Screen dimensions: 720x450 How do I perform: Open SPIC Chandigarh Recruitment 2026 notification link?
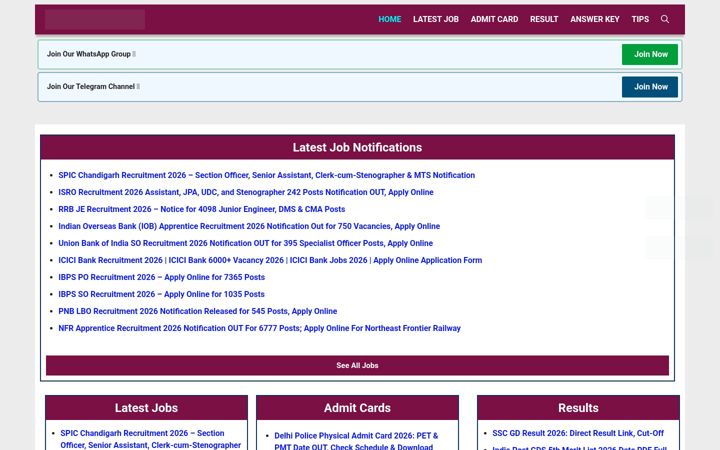point(266,175)
